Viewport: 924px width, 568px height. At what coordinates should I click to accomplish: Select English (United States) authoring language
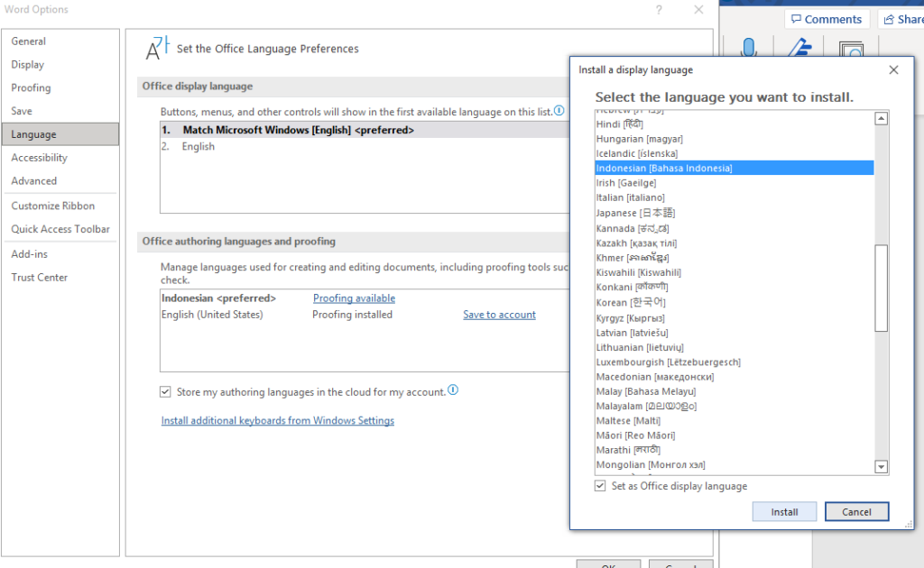click(x=365, y=315)
